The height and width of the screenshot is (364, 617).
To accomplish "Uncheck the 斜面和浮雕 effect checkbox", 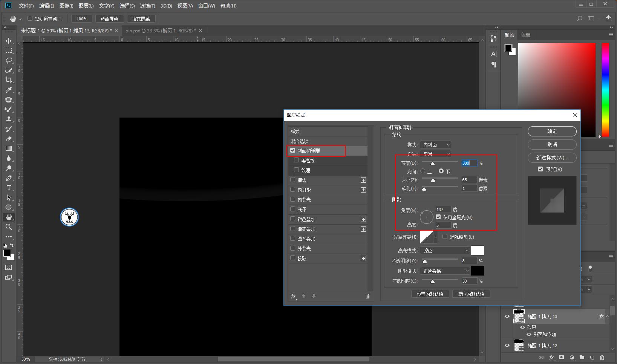I will [293, 150].
